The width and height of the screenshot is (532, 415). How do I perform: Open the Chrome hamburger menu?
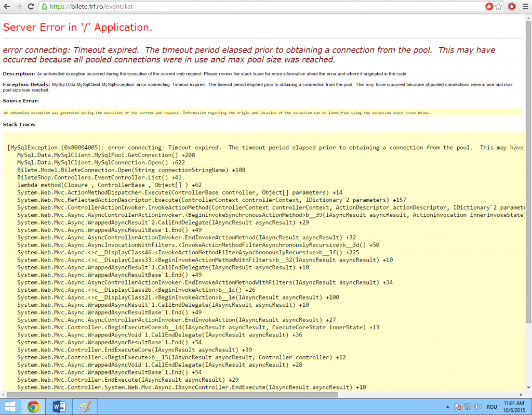click(x=524, y=7)
